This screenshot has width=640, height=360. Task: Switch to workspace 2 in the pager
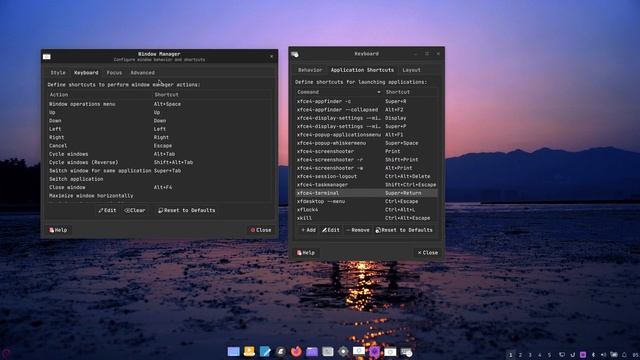tap(520, 355)
